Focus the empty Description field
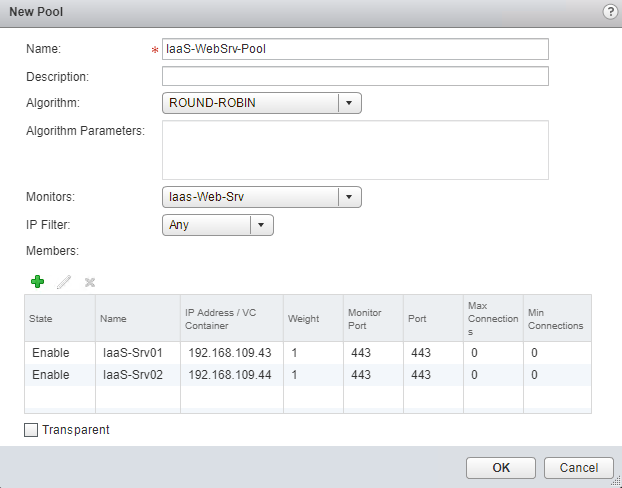This screenshot has height=488, width=622. pos(355,77)
